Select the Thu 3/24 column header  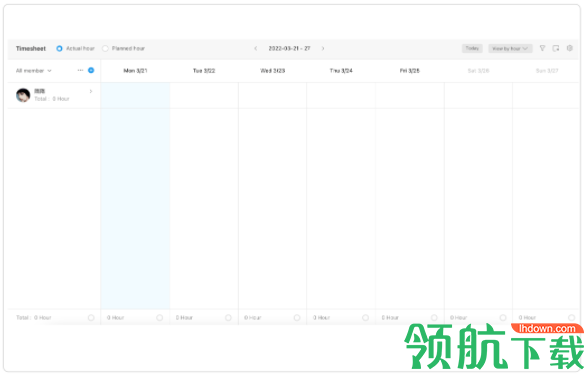(x=341, y=71)
